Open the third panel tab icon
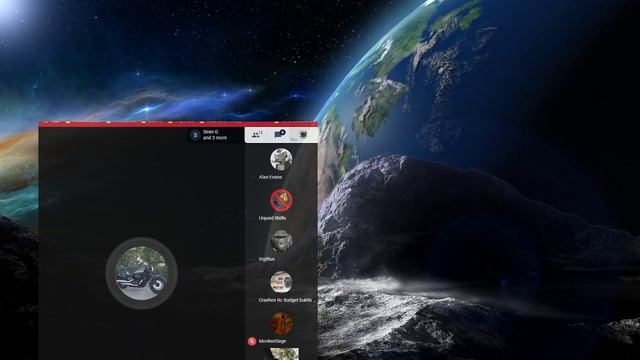 [x=303, y=135]
